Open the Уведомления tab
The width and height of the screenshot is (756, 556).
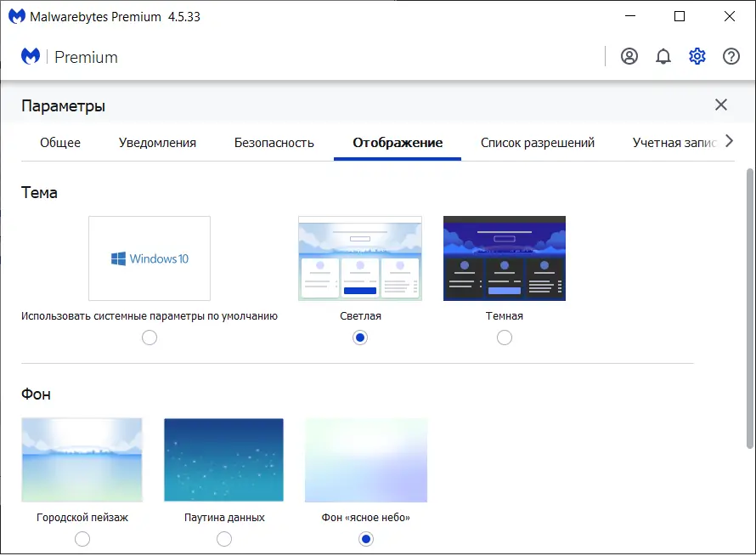pos(157,142)
